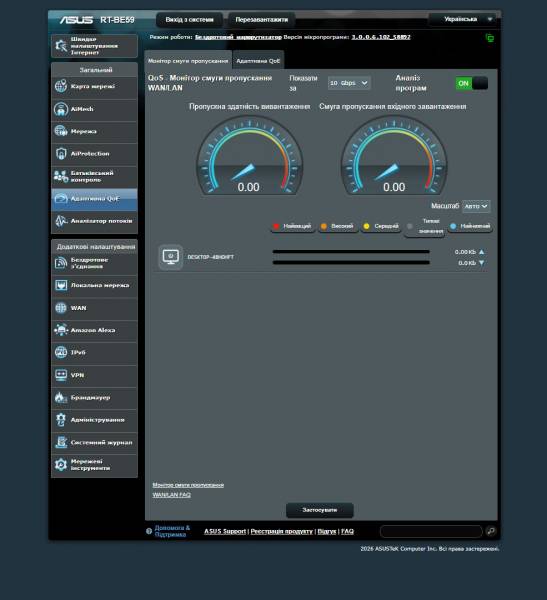Click the help question mark icon in footer

(149, 531)
